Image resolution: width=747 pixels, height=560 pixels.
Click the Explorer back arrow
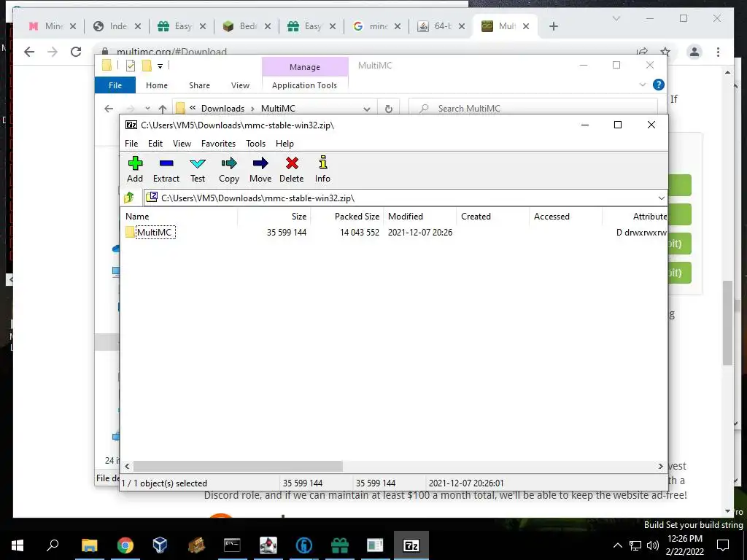109,109
